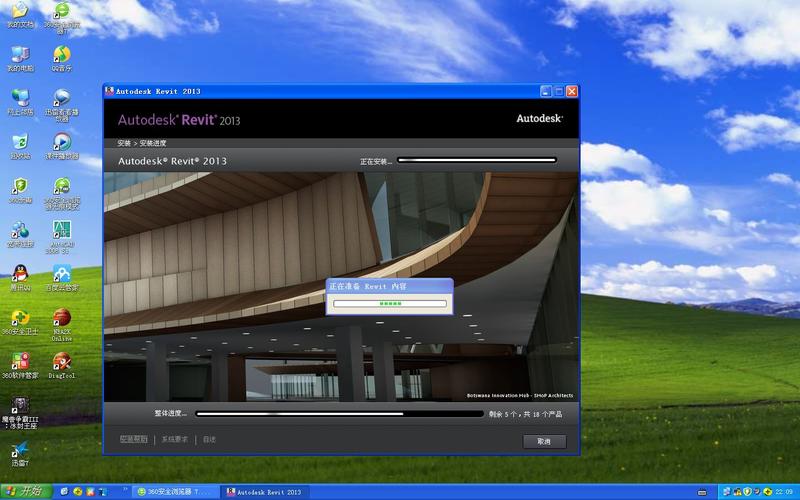
Task: Click the first quick launch icon on taskbar
Action: [x=64, y=492]
